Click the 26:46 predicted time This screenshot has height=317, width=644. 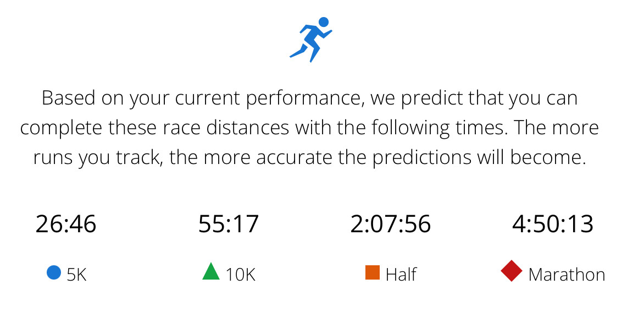pos(66,225)
